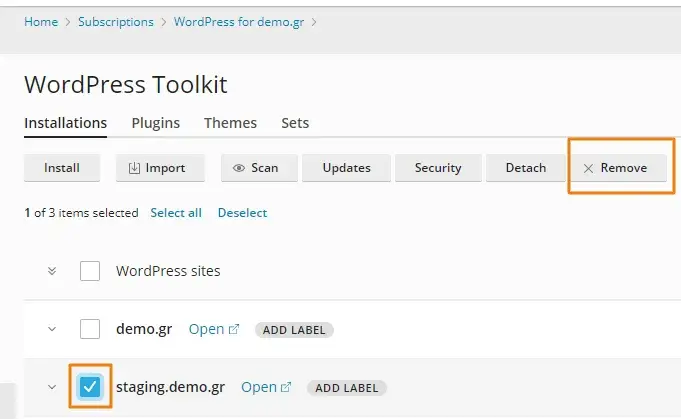Expand the demo.gr installation row
The width and height of the screenshot is (681, 419).
[52, 329]
